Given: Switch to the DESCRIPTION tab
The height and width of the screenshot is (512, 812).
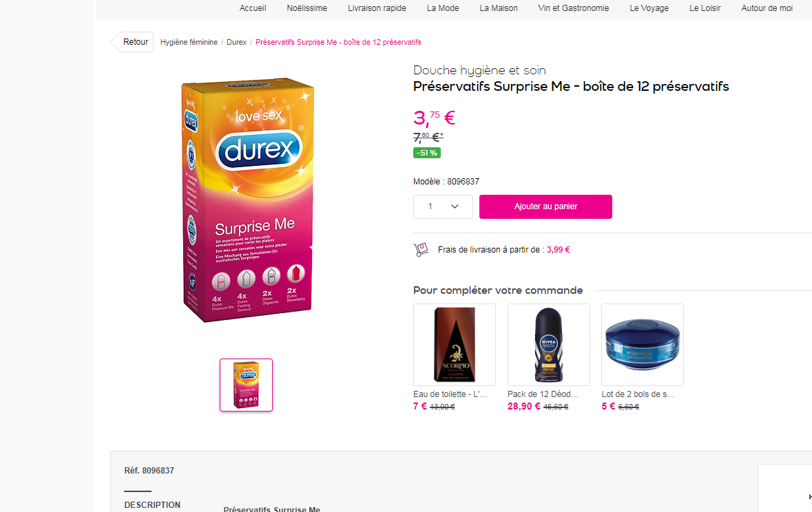Looking at the screenshot, I should pos(152,504).
